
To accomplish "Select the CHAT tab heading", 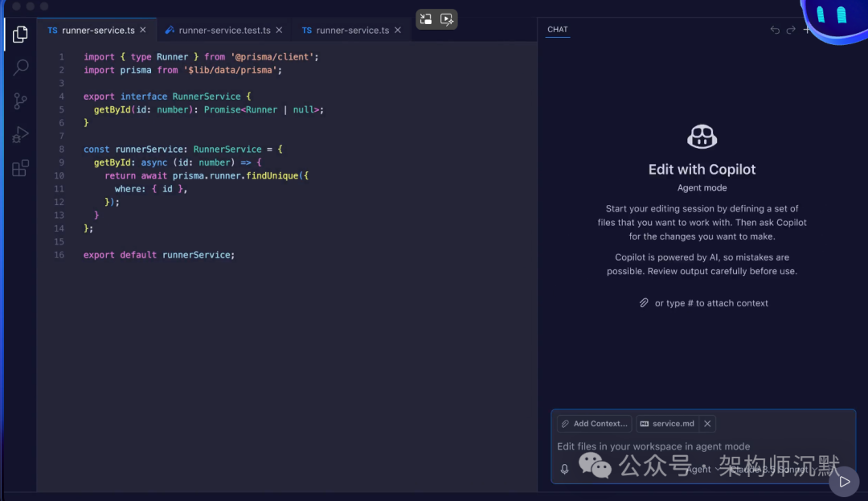I will click(x=557, y=29).
